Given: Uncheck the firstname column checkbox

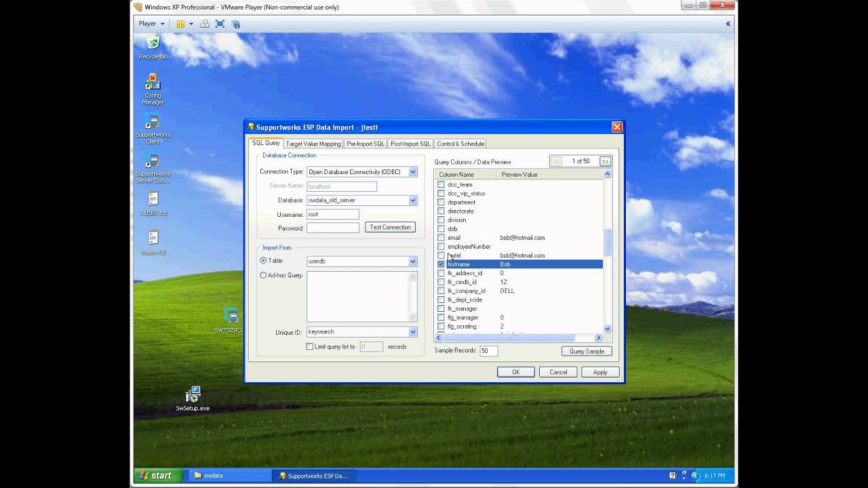Looking at the screenshot, I should click(x=441, y=264).
